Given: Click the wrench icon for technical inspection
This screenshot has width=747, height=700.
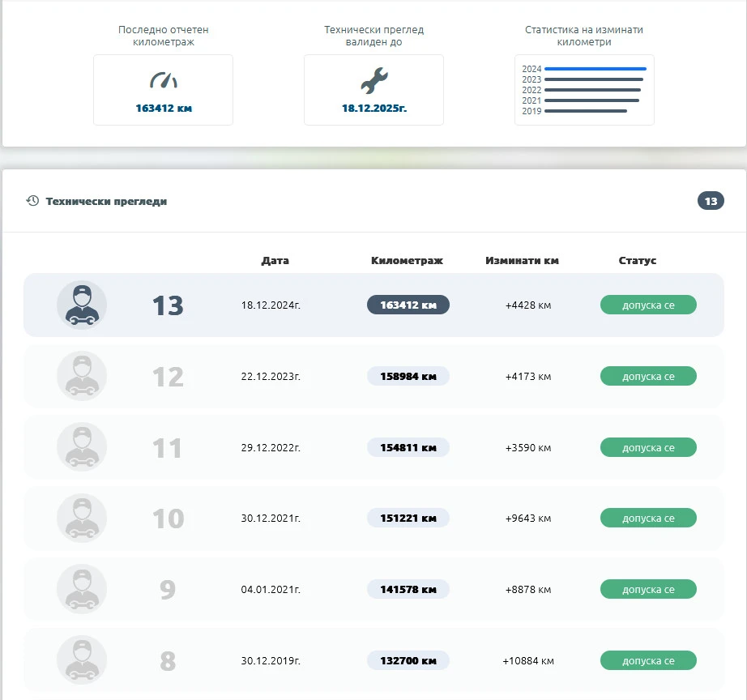Looking at the screenshot, I should pos(373,81).
